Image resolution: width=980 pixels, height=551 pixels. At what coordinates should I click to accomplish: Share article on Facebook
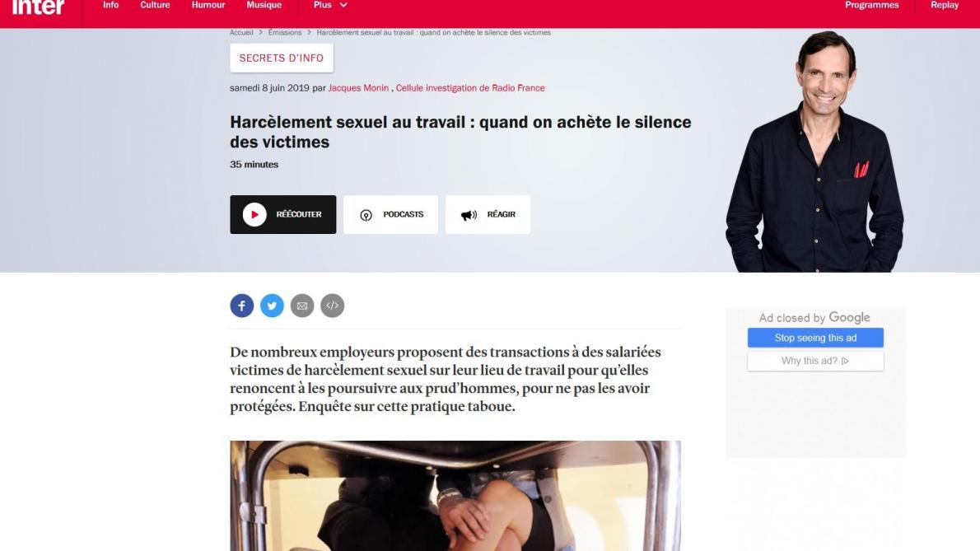tap(242, 306)
